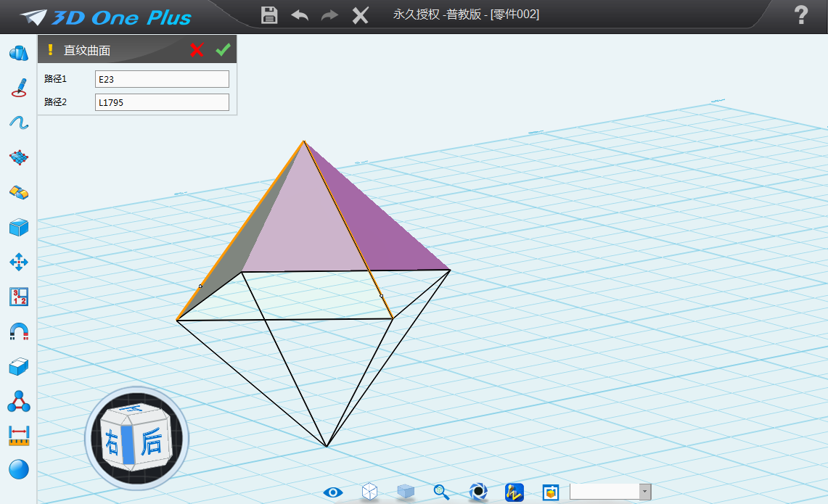The width and height of the screenshot is (828, 504).
Task: Click the 后 face of view cube
Action: [152, 442]
